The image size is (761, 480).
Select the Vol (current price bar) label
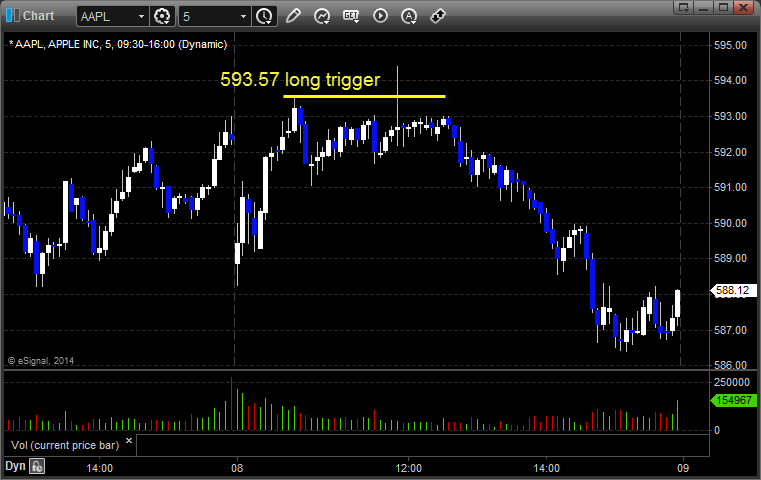[x=65, y=445]
